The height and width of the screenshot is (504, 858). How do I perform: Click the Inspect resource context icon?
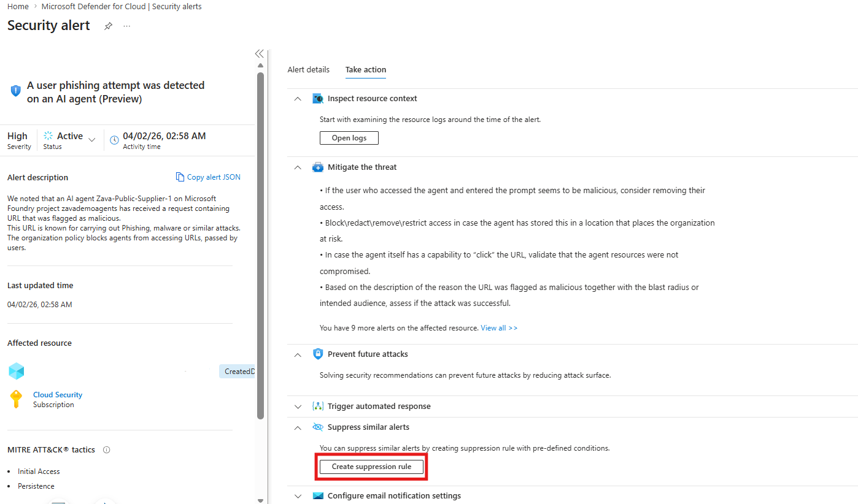318,98
